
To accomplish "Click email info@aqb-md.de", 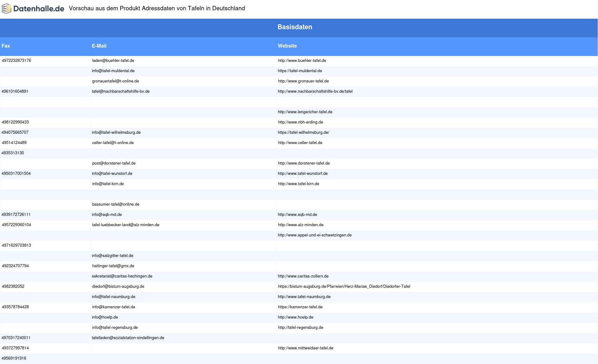I will point(107,215).
